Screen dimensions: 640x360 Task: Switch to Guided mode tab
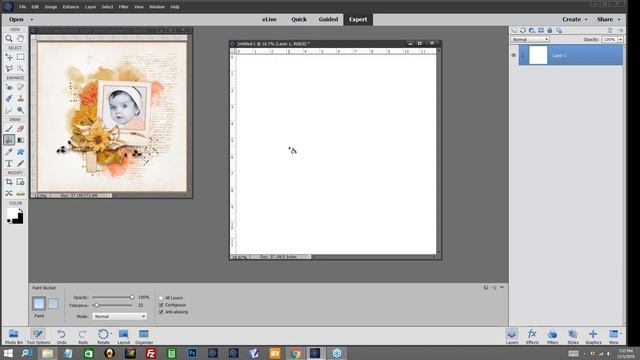point(328,19)
